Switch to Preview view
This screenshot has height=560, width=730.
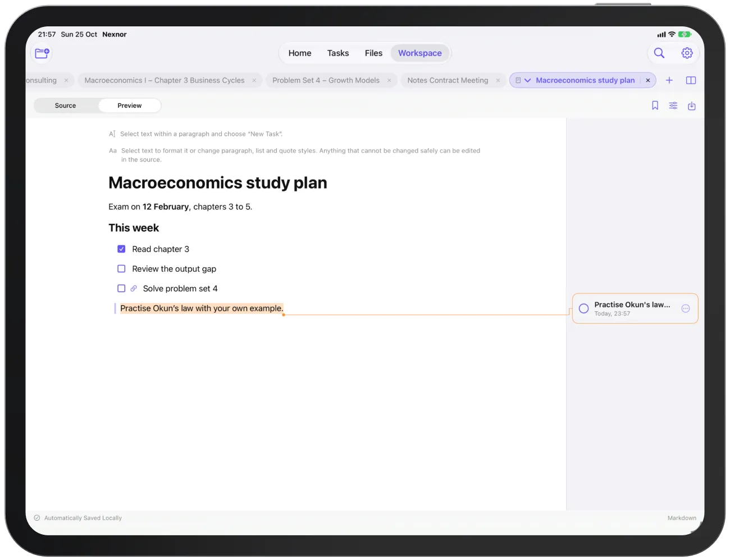pos(130,105)
